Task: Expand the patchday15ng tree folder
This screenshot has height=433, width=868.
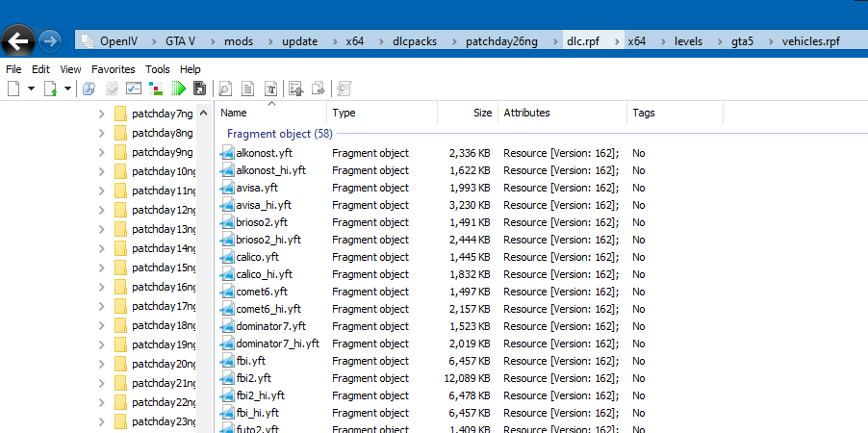Action: (101, 267)
